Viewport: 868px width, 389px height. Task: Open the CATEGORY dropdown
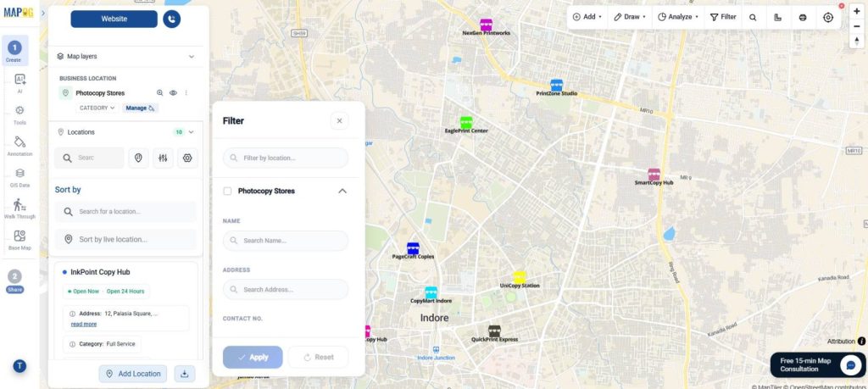97,108
